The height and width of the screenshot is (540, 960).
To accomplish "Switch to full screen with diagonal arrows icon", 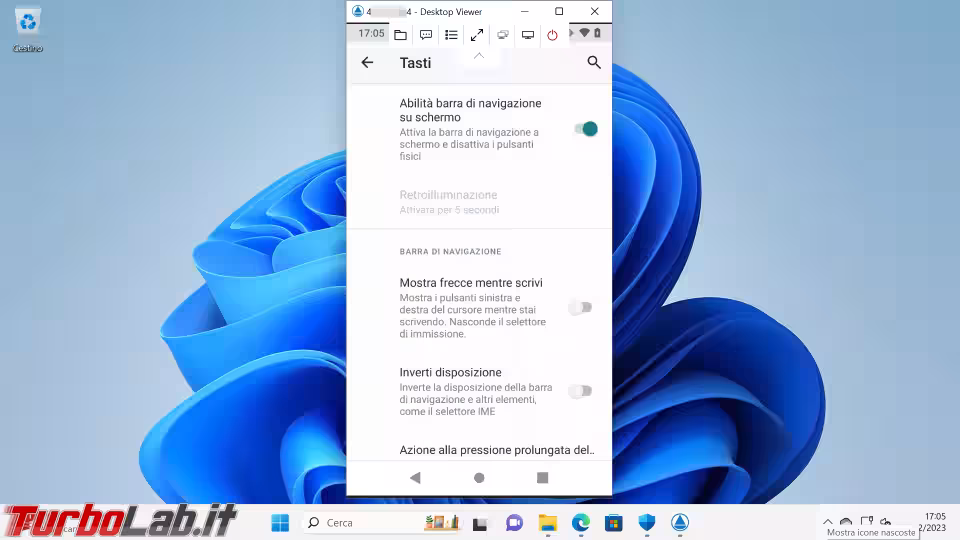I will (x=477, y=35).
